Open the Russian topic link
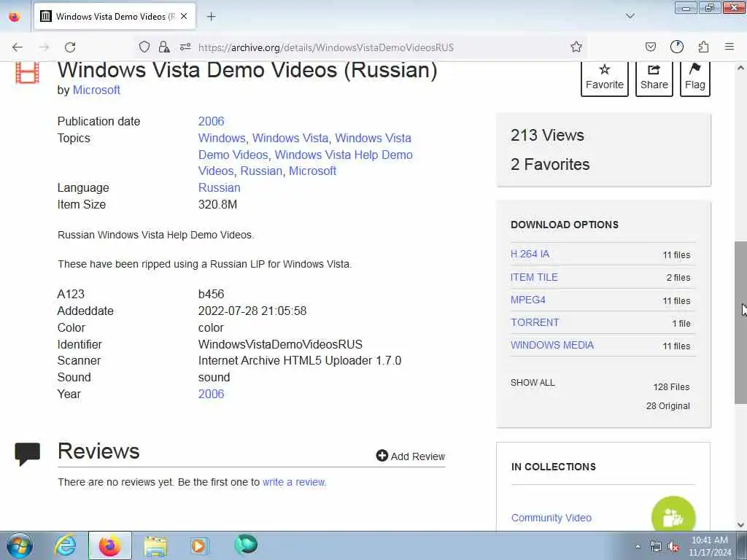747x560 pixels. (261, 171)
